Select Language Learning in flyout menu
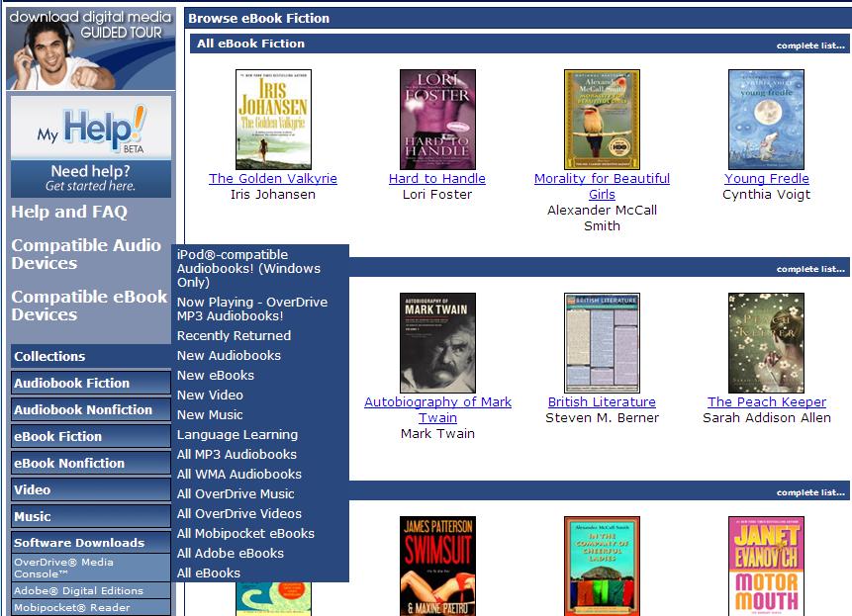The width and height of the screenshot is (852, 616). (237, 435)
